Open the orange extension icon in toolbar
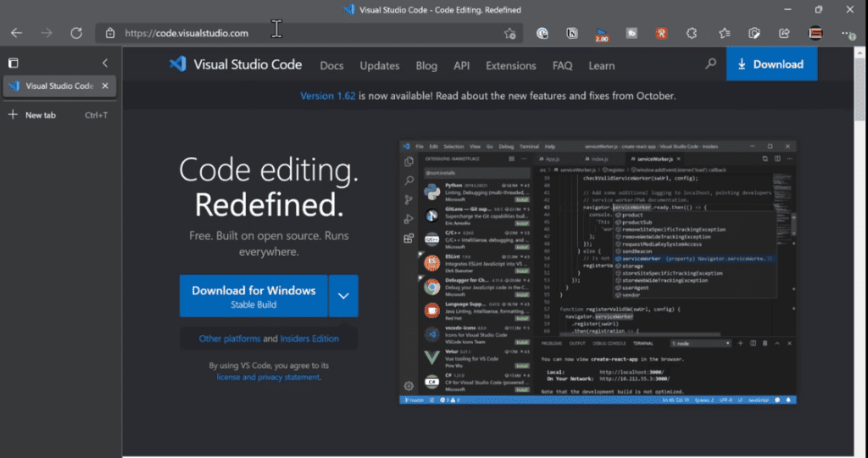 pos(661,33)
